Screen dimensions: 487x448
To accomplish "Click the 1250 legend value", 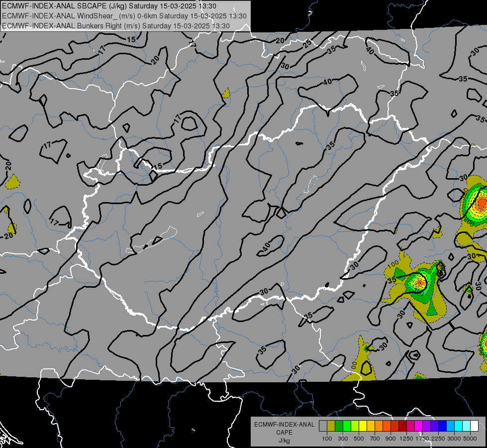I will pos(406,439).
